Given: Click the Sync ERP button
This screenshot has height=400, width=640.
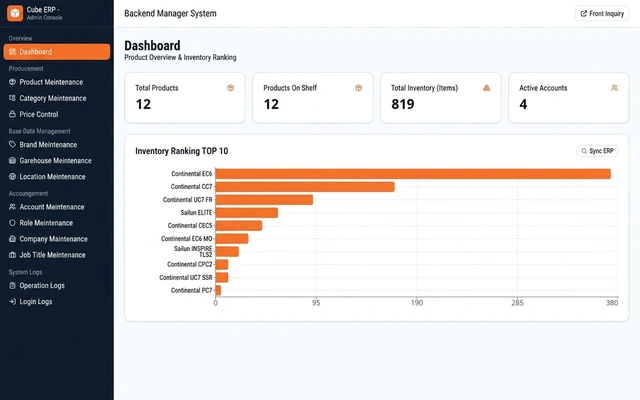Looking at the screenshot, I should [x=597, y=151].
